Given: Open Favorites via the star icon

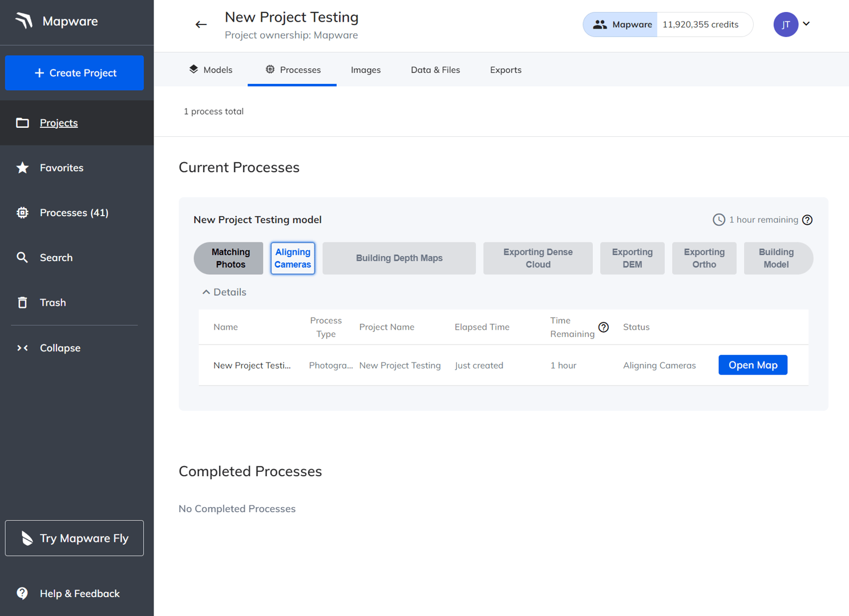Looking at the screenshot, I should [23, 168].
